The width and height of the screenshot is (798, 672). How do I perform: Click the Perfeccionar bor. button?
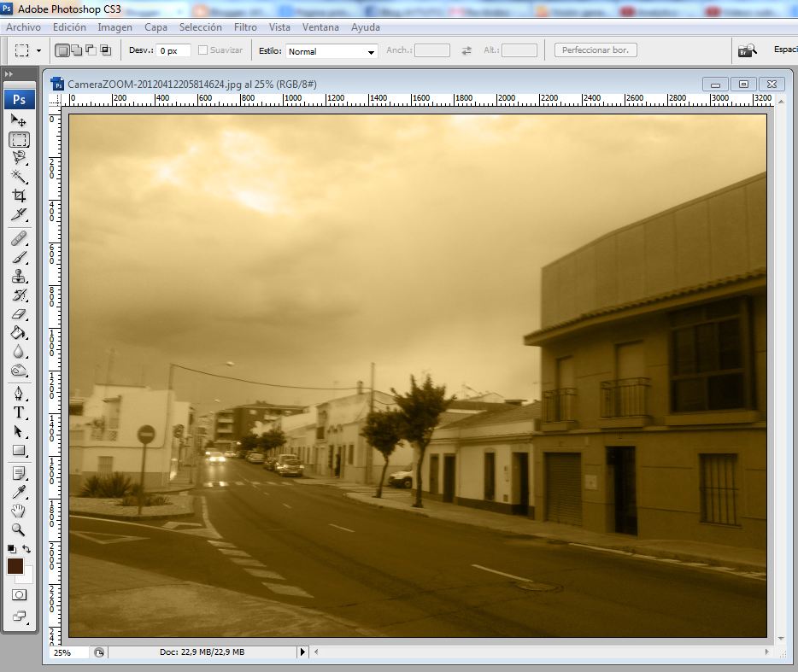click(x=596, y=50)
